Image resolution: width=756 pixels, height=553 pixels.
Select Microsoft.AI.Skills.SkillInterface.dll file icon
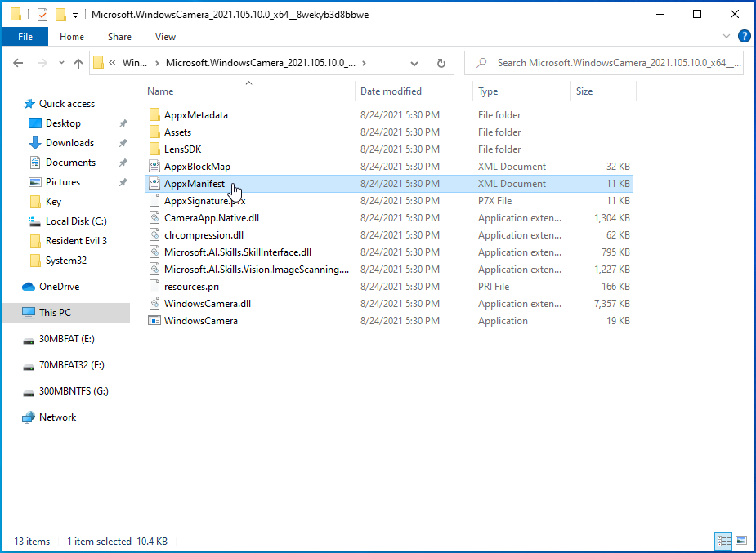click(x=154, y=252)
